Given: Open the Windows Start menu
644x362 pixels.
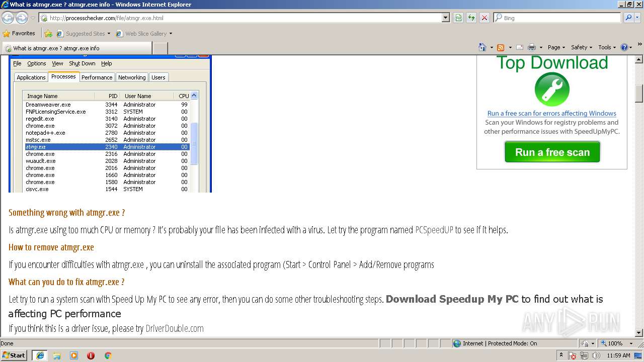Looking at the screenshot, I should point(14,355).
